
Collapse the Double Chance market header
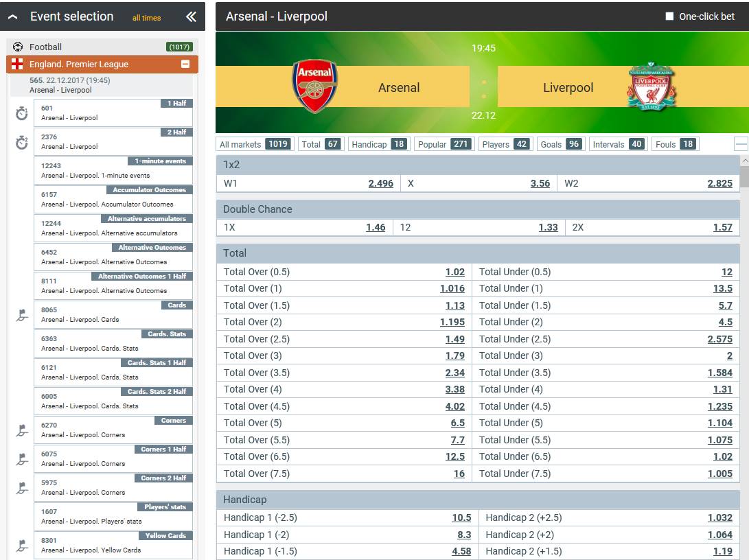tap(478, 209)
